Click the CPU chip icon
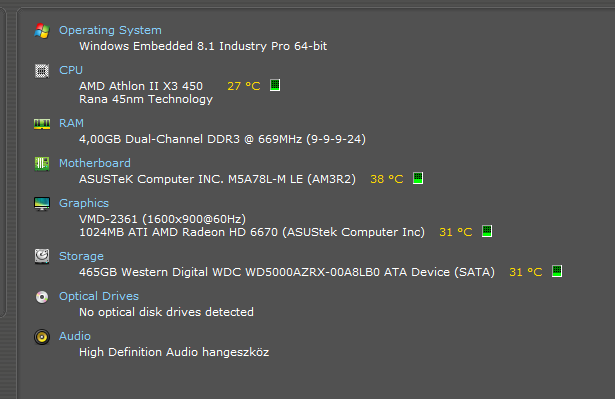This screenshot has width=615, height=399. (x=42, y=71)
